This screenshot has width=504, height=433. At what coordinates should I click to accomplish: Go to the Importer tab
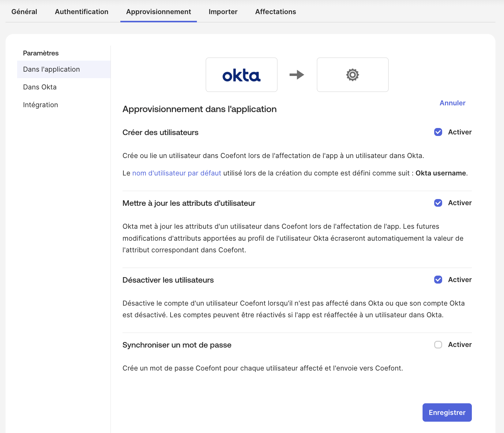tap(223, 12)
